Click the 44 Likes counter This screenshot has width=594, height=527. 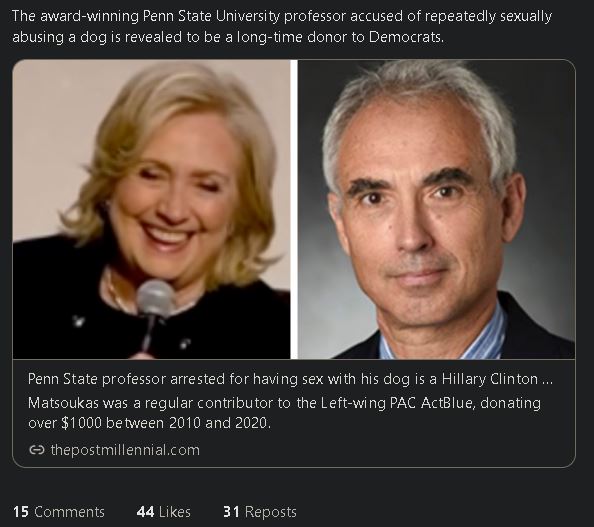coord(164,511)
